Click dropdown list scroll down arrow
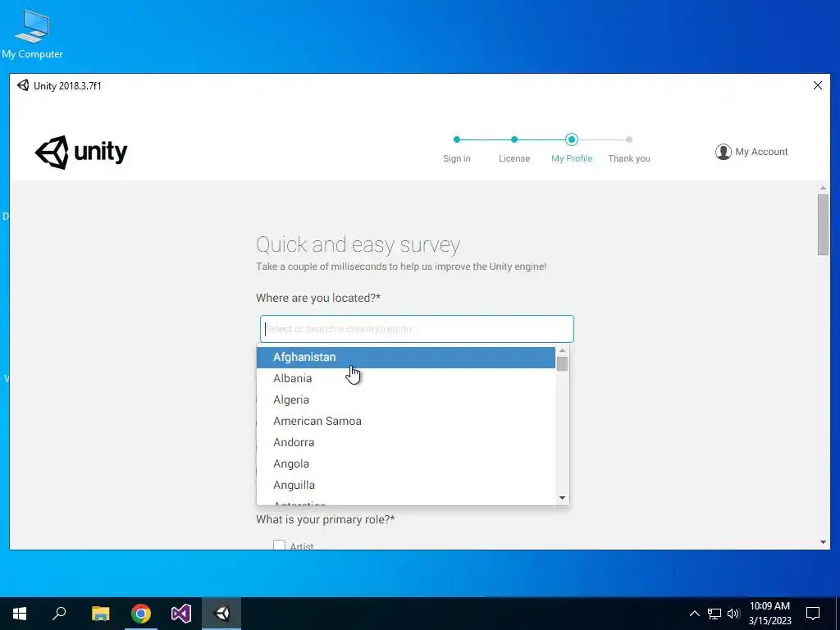This screenshot has height=630, width=840. (562, 498)
